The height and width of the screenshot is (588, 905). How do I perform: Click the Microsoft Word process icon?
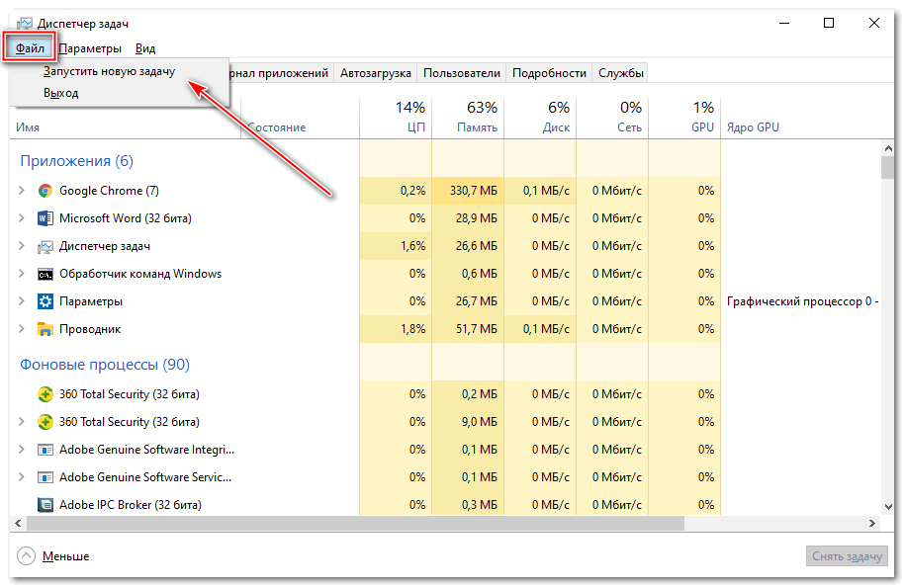[x=45, y=218]
